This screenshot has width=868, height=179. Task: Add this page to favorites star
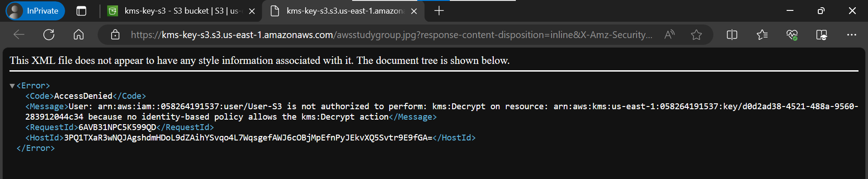tap(696, 34)
